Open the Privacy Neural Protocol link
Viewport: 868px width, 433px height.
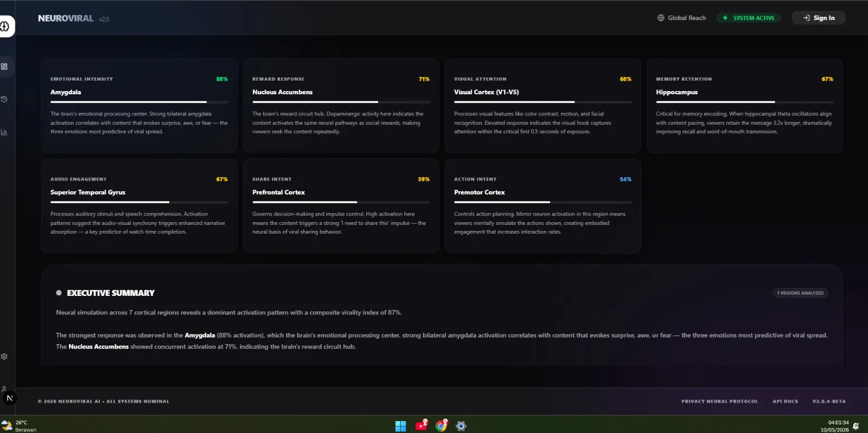[719, 402]
